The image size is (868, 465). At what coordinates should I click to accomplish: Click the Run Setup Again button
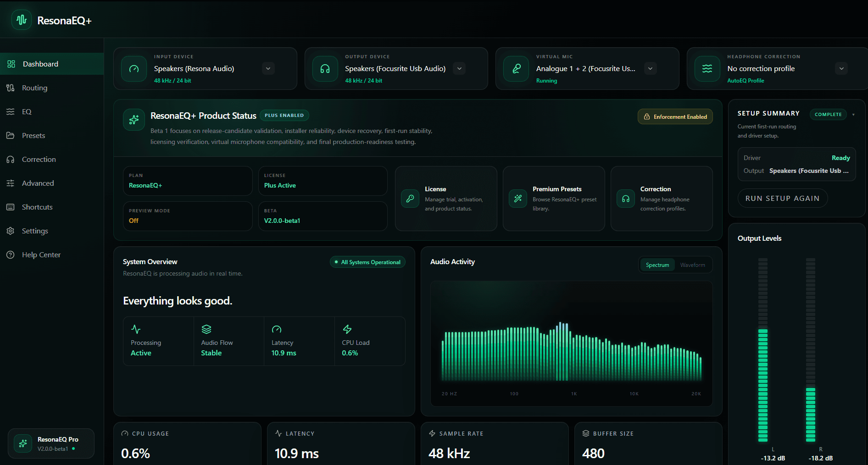tap(783, 198)
